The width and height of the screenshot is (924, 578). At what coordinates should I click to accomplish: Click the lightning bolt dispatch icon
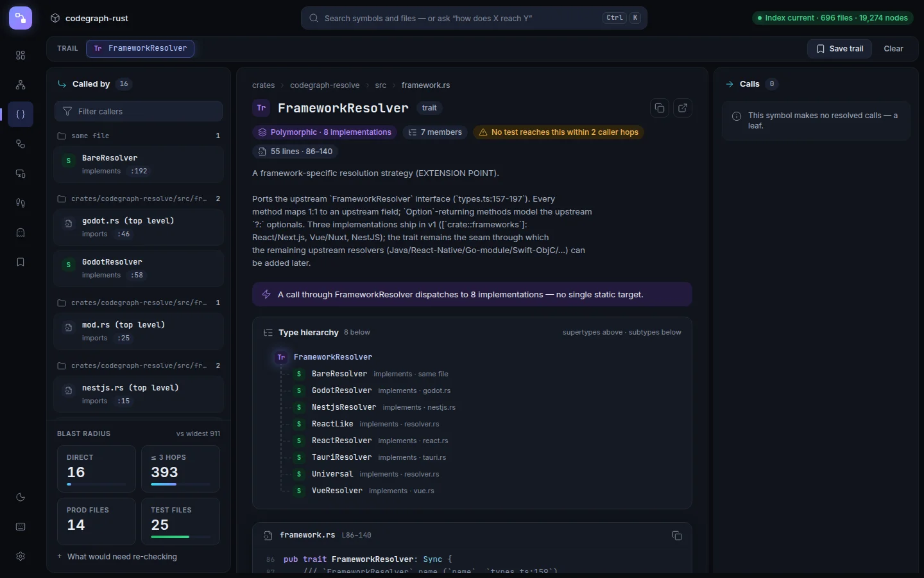coord(266,295)
